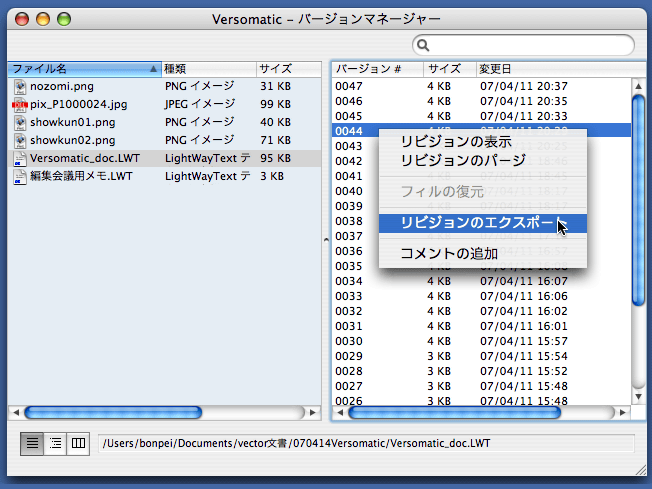Choose リビジョンのパージ from context menu
This screenshot has height=489, width=652.
(x=483, y=160)
